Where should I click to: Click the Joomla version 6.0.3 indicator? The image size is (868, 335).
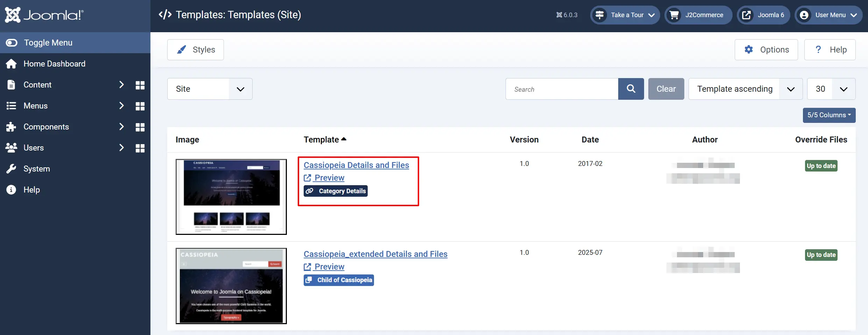(x=567, y=15)
